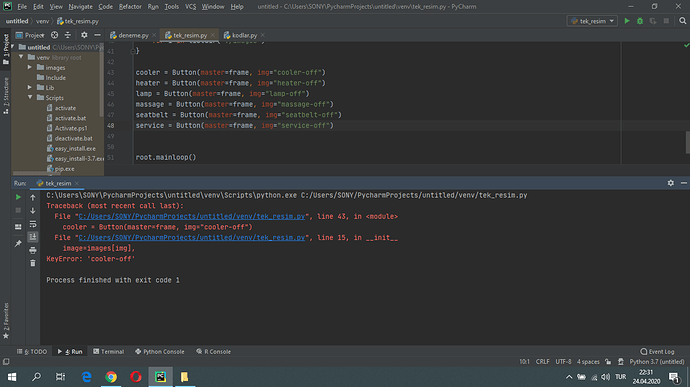Image resolution: width=690 pixels, height=387 pixels.
Task: Toggle scroll-to-end in the Run console
Action: [x=33, y=237]
